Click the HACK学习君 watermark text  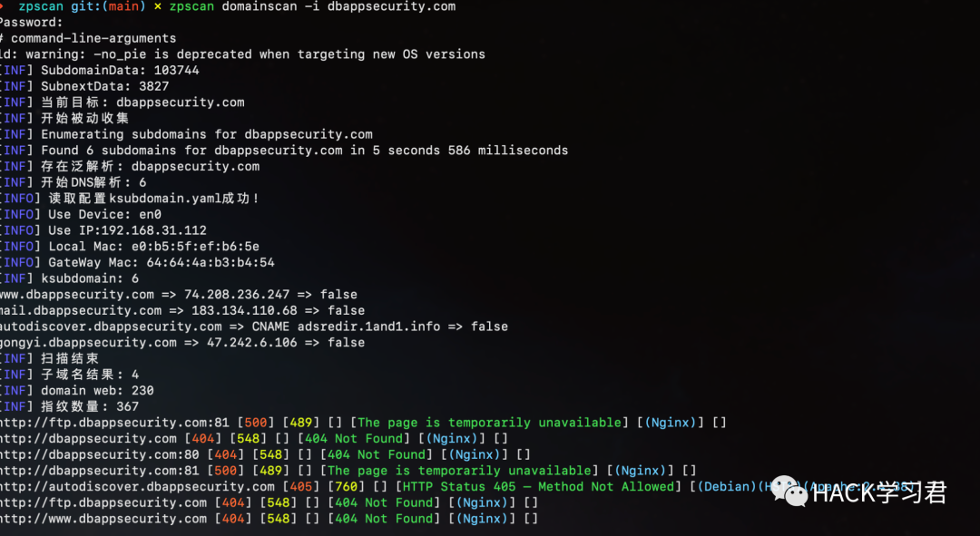[x=879, y=492]
